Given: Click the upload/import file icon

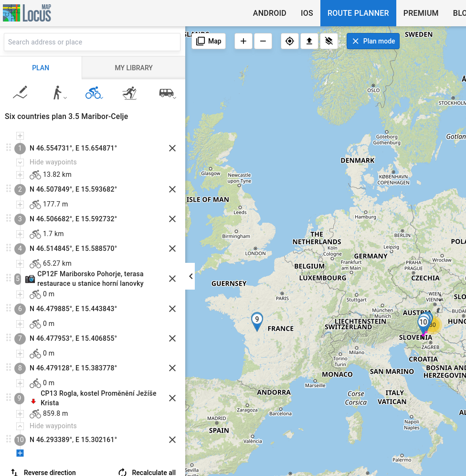Looking at the screenshot, I should pyautogui.click(x=309, y=41).
